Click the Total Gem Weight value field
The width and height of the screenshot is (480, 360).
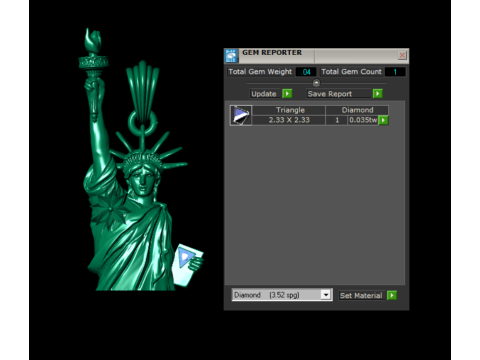click(x=306, y=72)
